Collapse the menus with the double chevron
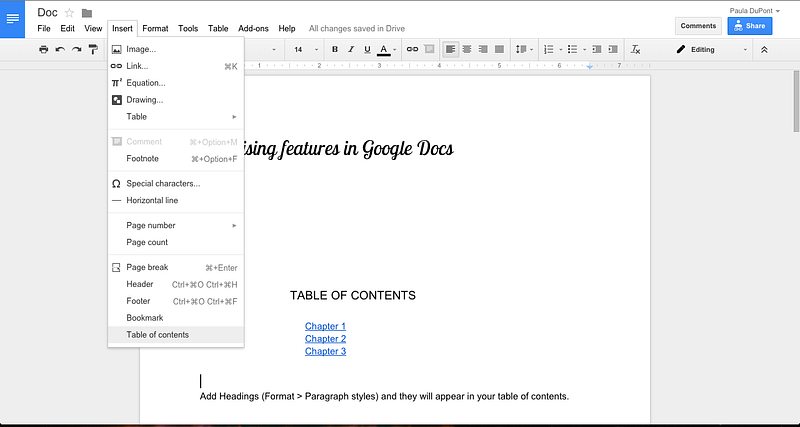Screen dimensions: 800x427 pos(764,49)
